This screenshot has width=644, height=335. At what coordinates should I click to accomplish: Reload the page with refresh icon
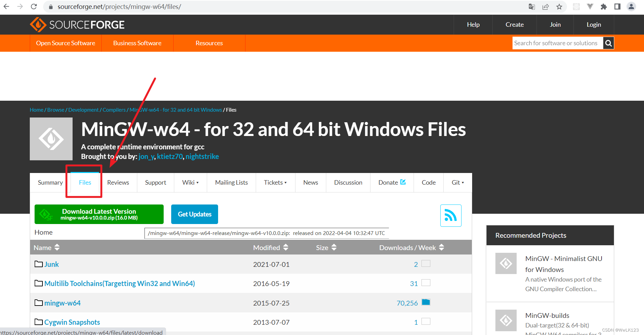point(34,7)
